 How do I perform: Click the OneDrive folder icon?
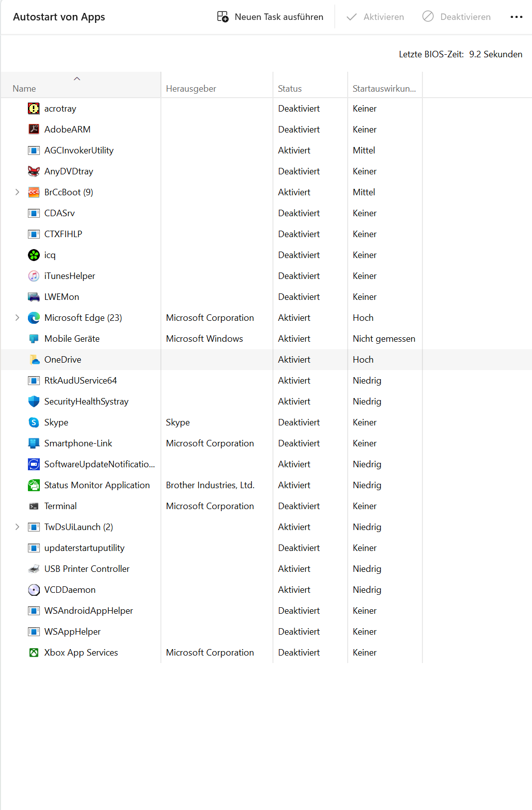[33, 360]
